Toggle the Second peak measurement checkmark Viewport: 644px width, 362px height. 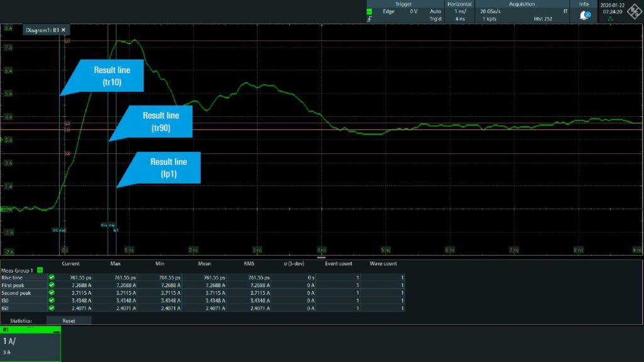click(x=52, y=292)
